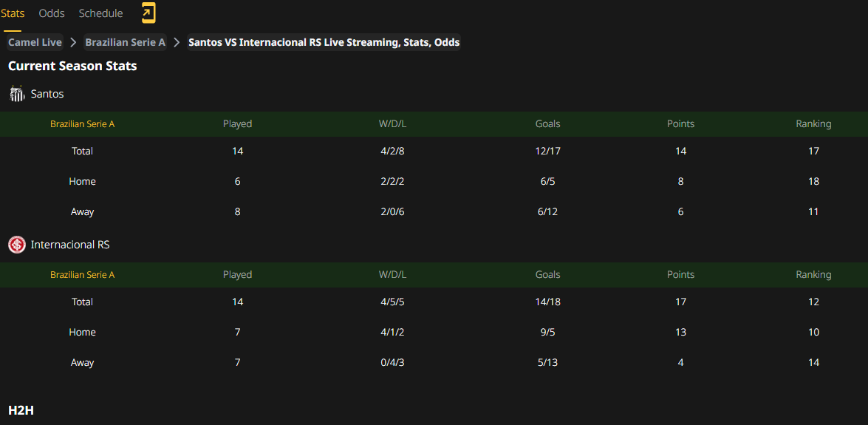Select Internacional RS Away row label
The height and width of the screenshot is (425, 868).
[83, 362]
